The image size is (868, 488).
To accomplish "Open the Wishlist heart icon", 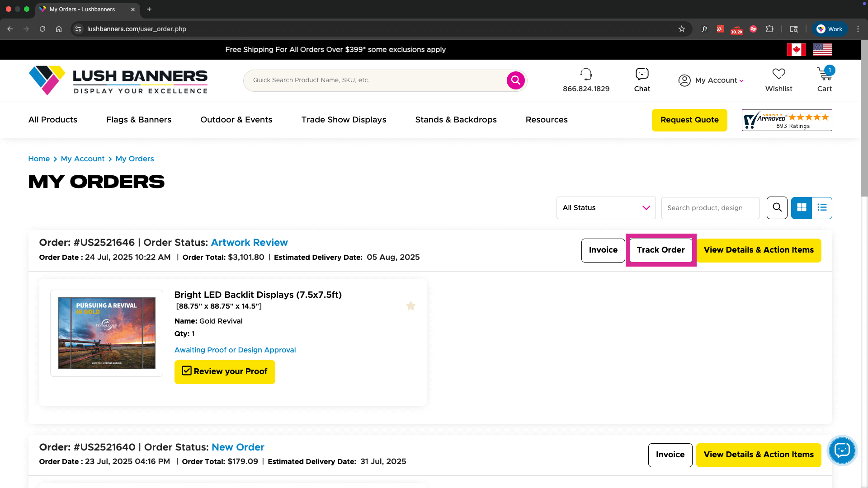I will coord(778,74).
